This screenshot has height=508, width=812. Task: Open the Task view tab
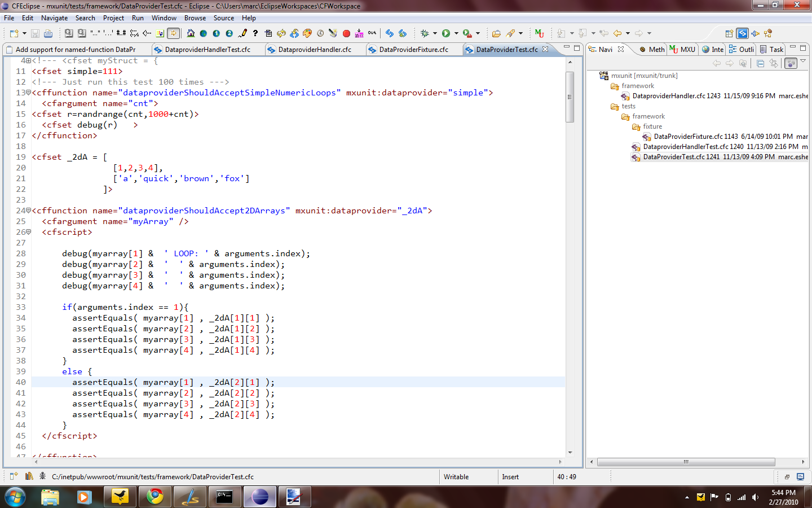tap(771, 50)
